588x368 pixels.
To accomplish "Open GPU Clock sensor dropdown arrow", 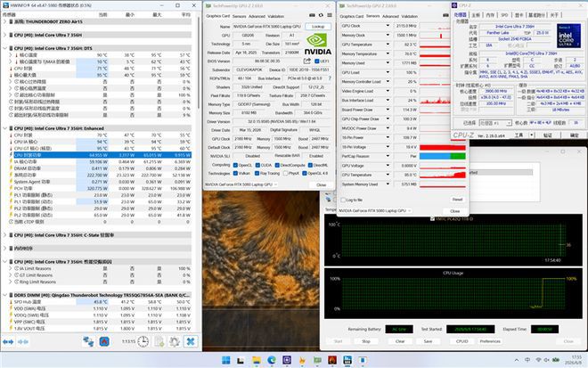I will [x=388, y=26].
